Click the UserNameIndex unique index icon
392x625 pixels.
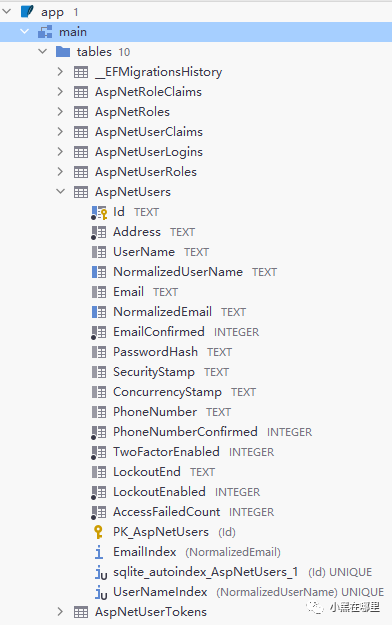click(x=101, y=592)
